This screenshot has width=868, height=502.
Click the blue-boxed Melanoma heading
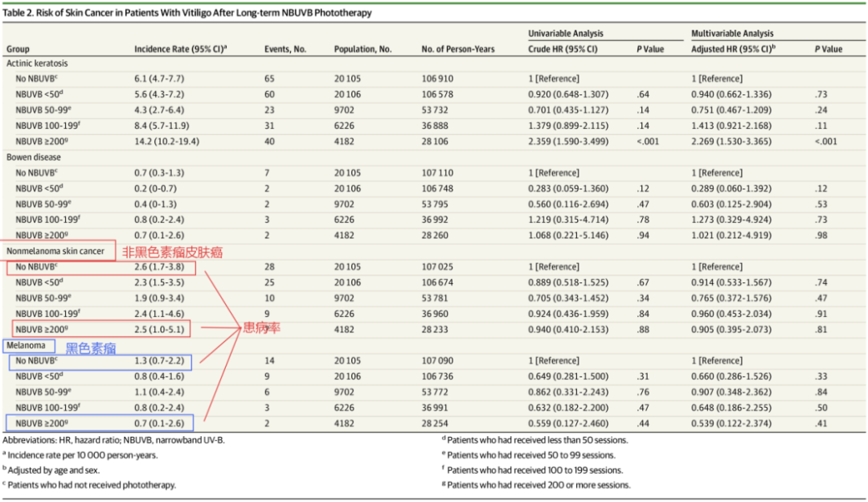[x=28, y=345]
